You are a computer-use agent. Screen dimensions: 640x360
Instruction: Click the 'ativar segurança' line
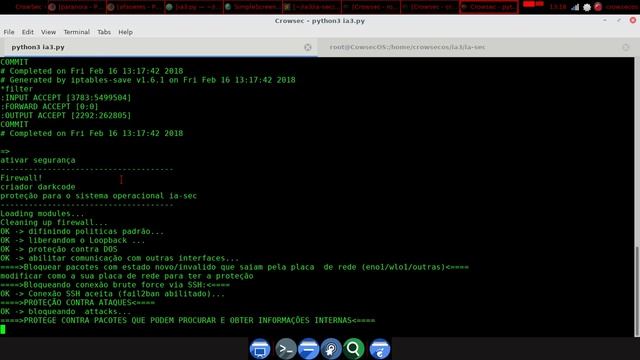coord(38,160)
